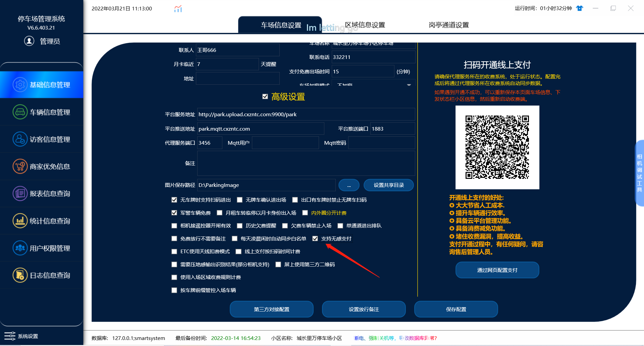This screenshot has width=644, height=346.
Task: Click the 第三方对接配置 button
Action: click(272, 309)
